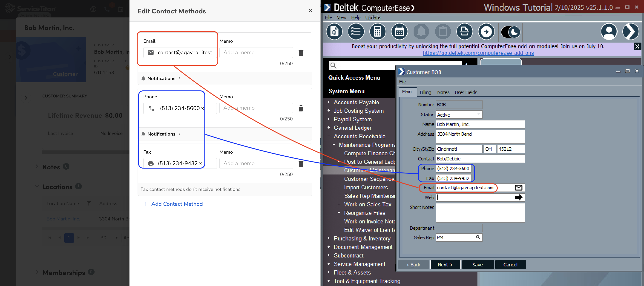This screenshot has width=644, height=286.
Task: Click the < Back button
Action: (x=413, y=265)
